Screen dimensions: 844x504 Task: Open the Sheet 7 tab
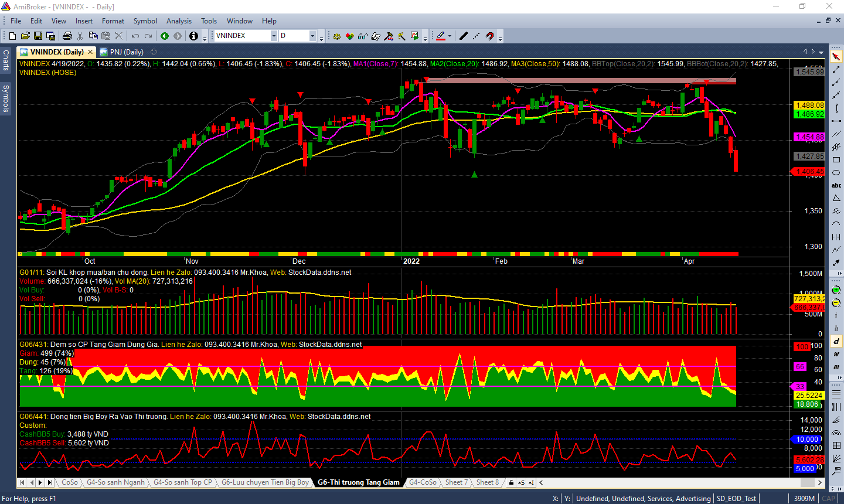point(457,482)
